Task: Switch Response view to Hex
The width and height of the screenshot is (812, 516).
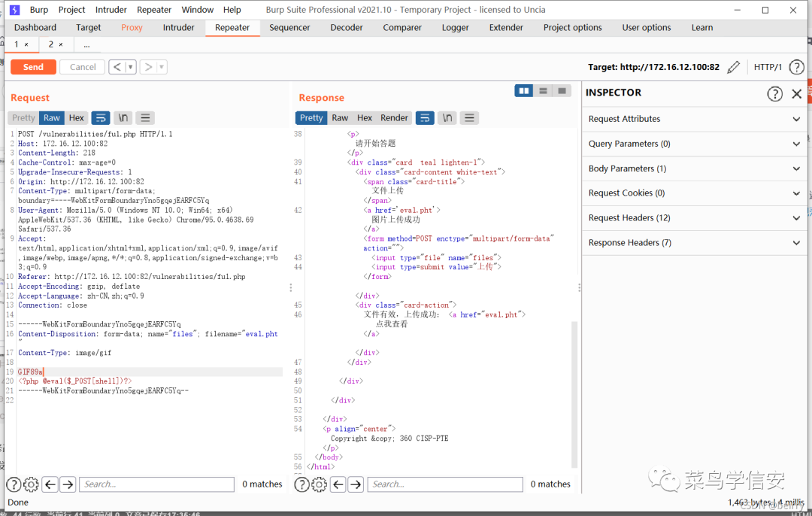Action: pyautogui.click(x=365, y=118)
